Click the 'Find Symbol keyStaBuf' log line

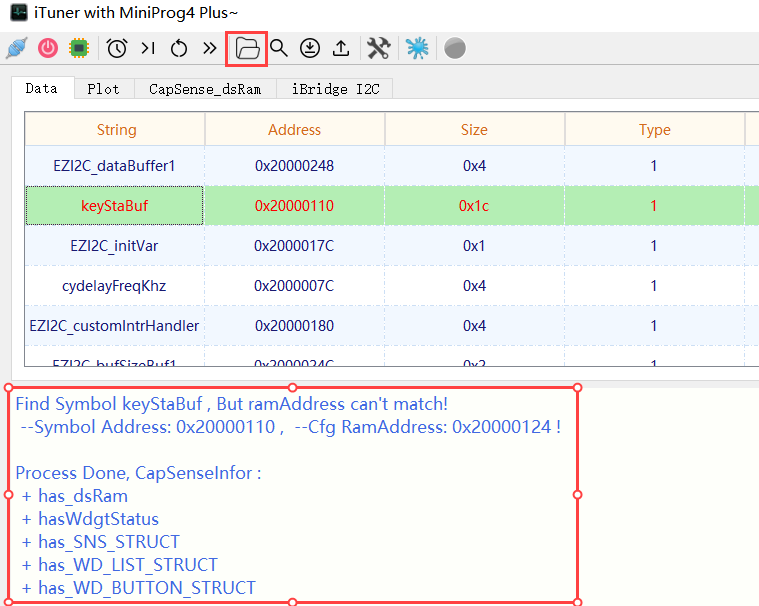click(231, 404)
